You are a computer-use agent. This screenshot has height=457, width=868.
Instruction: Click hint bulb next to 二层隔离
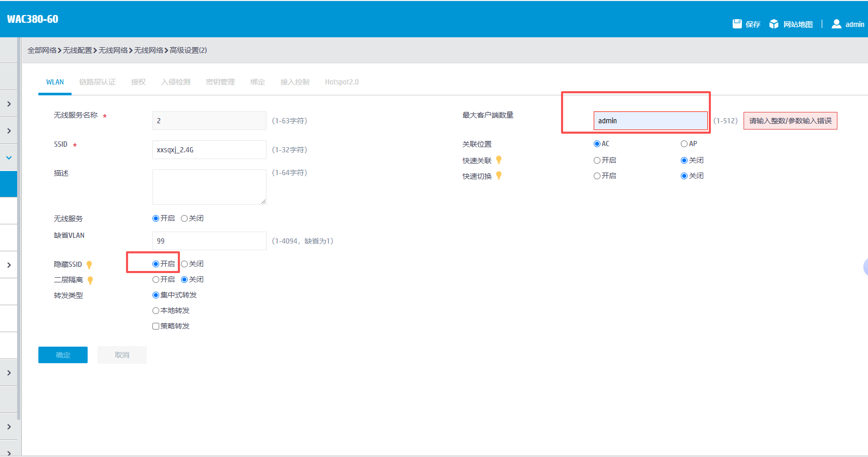click(90, 280)
